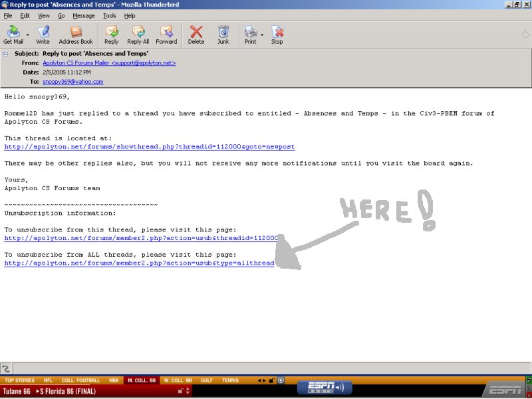Viewport: 532px width, 399px height.
Task: Delete the open email
Action: click(x=196, y=35)
